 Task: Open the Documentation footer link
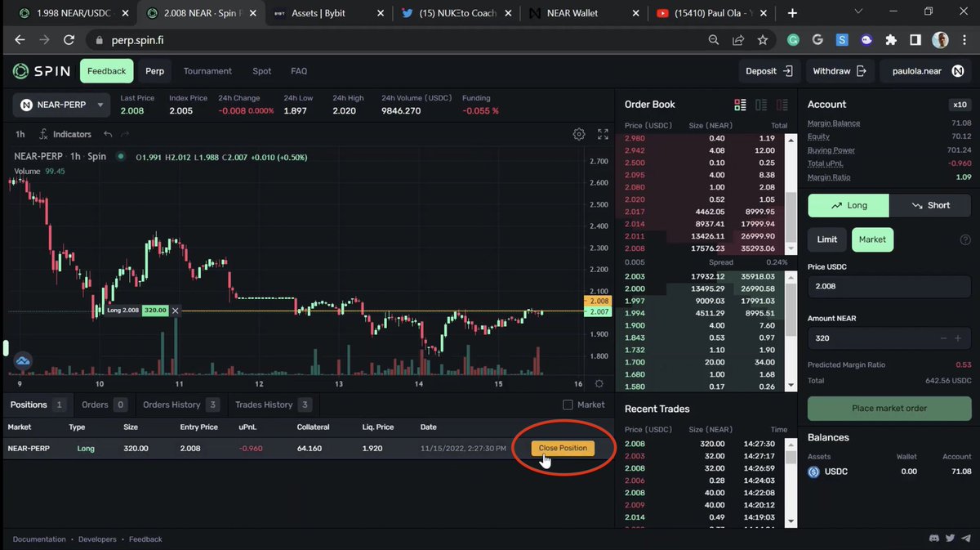pos(39,539)
